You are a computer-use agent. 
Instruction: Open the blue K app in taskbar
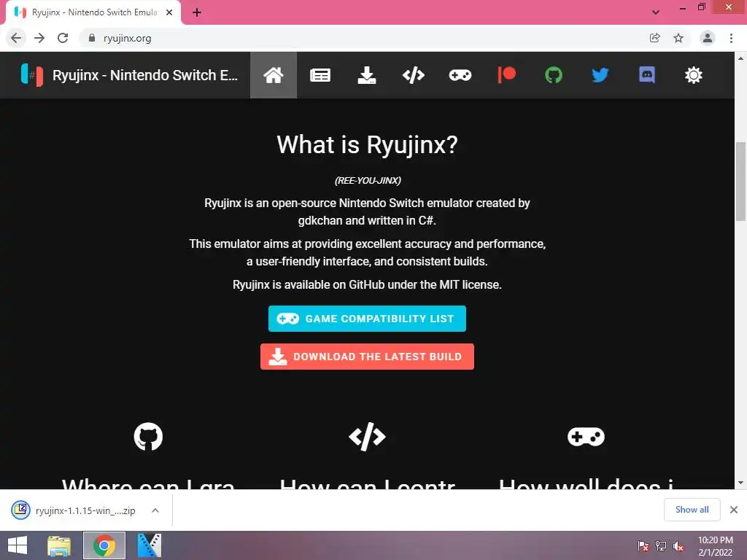[x=149, y=545]
